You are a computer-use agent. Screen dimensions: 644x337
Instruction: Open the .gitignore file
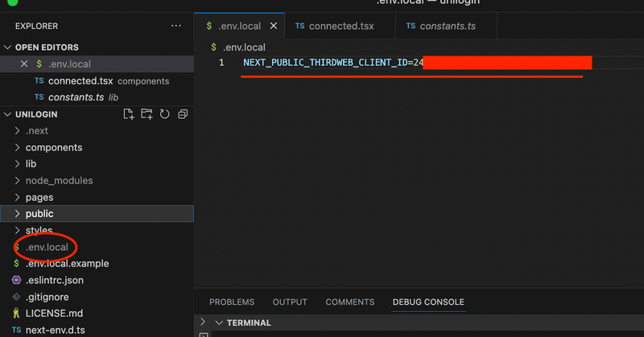pos(97,297)
